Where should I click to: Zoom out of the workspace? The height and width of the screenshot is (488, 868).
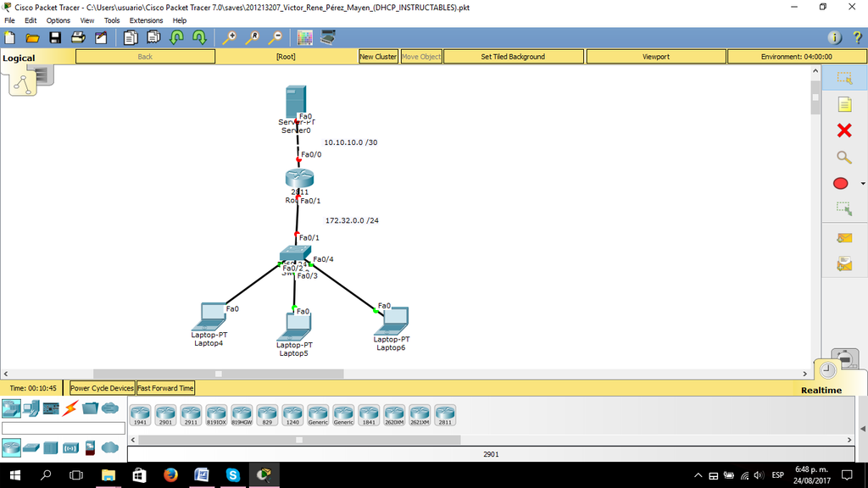click(x=275, y=37)
